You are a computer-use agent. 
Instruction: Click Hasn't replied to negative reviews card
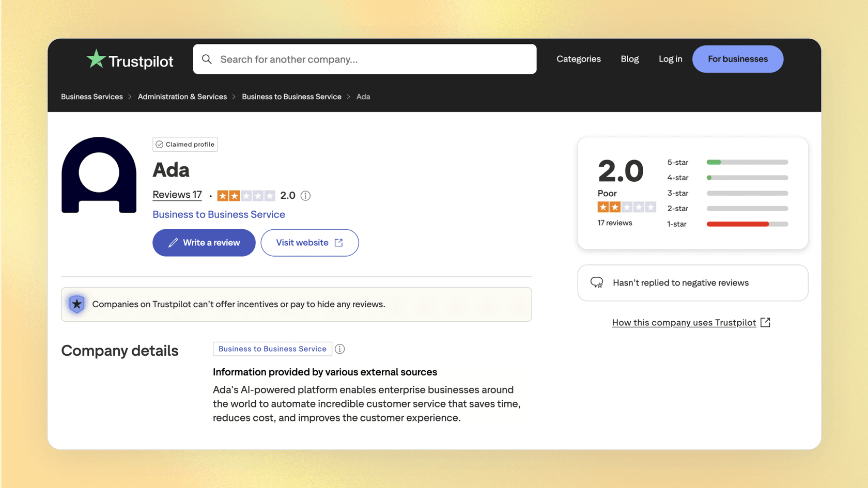click(x=692, y=283)
